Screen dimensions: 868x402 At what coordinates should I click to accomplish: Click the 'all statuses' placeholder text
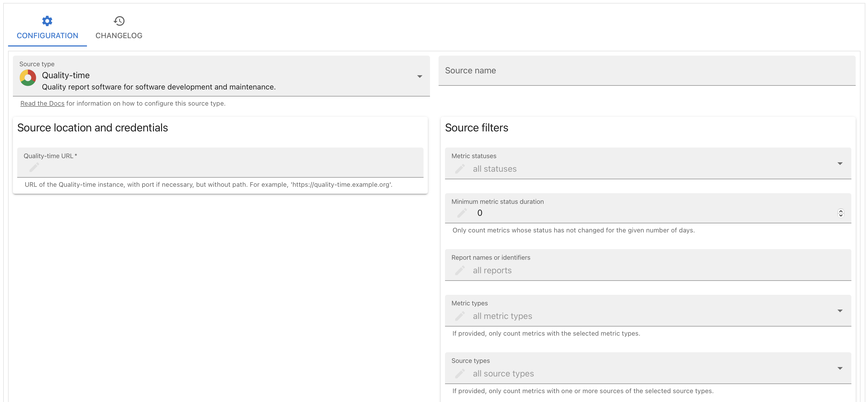coord(494,169)
